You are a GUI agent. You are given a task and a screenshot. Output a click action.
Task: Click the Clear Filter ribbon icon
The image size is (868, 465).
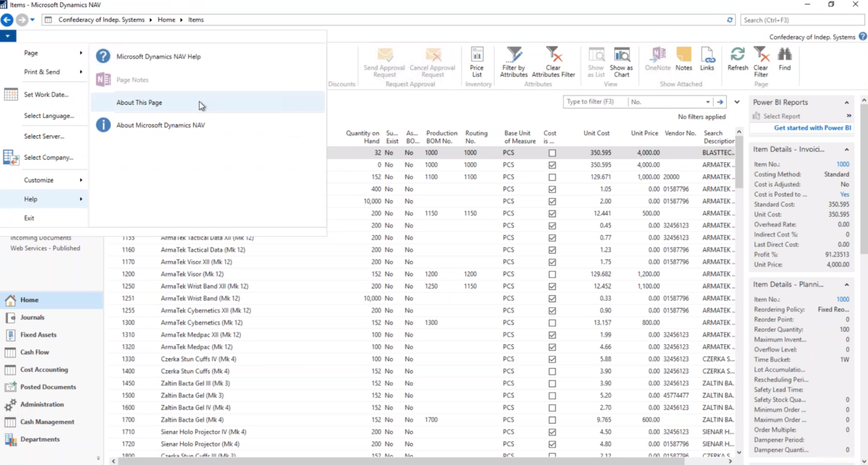coord(761,55)
